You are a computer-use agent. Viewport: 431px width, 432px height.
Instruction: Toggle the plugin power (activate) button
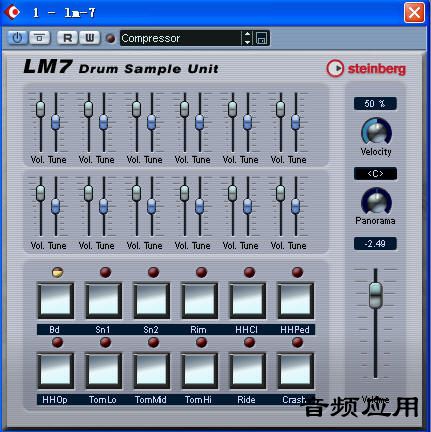(x=17, y=38)
